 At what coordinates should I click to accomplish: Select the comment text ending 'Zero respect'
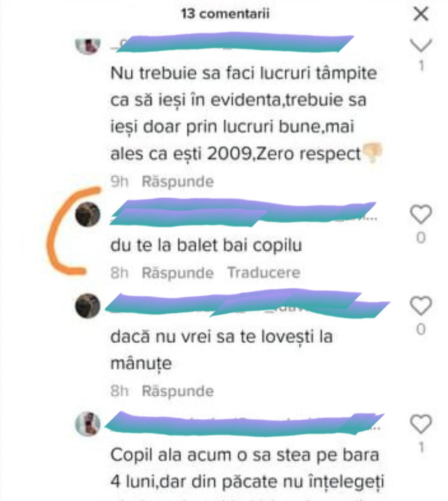tap(245, 113)
